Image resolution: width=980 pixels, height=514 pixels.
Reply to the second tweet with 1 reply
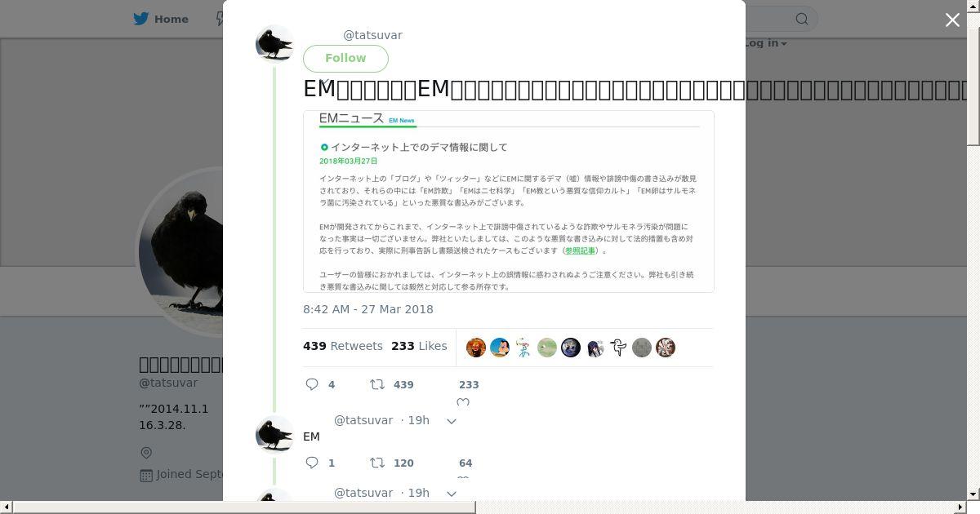point(312,463)
